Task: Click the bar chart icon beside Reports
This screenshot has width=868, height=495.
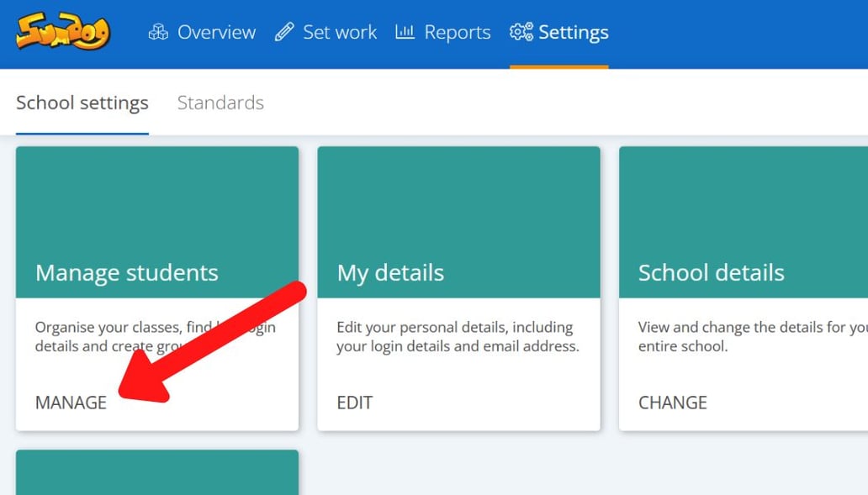Action: (405, 32)
